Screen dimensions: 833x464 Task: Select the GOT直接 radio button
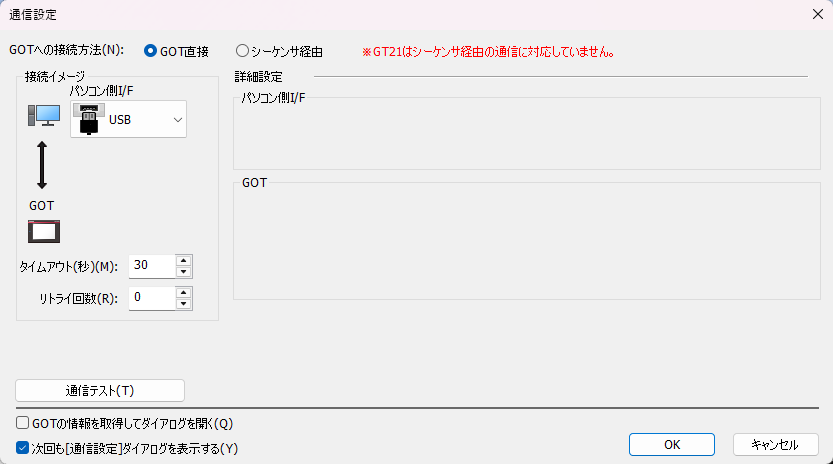coord(151,51)
